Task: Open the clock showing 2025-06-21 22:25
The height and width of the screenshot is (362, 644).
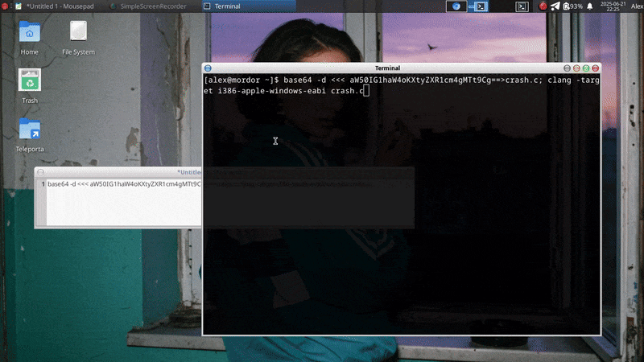Action: 613,6
